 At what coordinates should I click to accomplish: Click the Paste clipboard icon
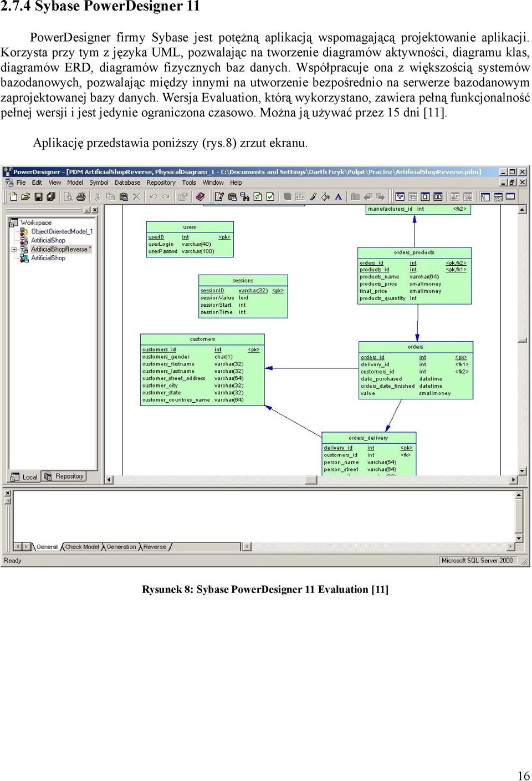coord(124,196)
